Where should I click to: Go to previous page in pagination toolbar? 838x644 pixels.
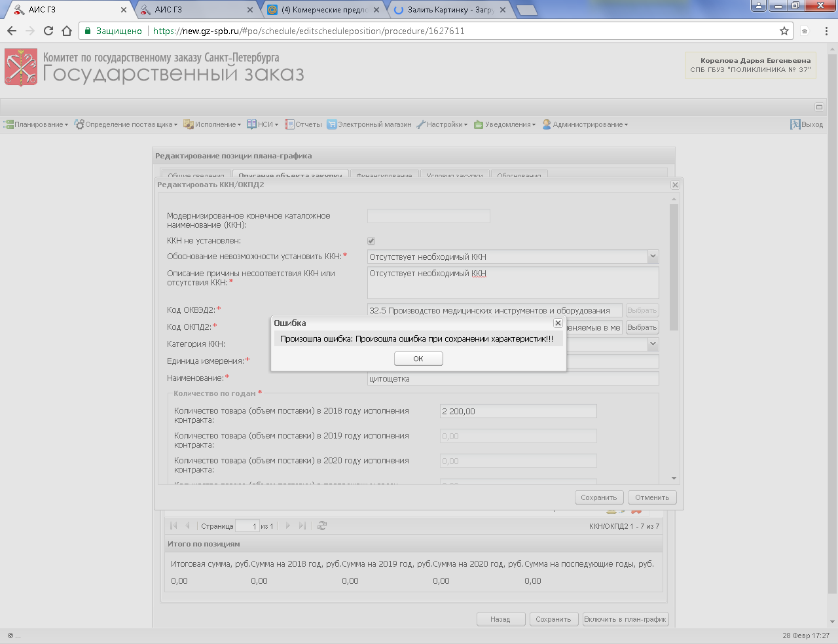point(187,526)
